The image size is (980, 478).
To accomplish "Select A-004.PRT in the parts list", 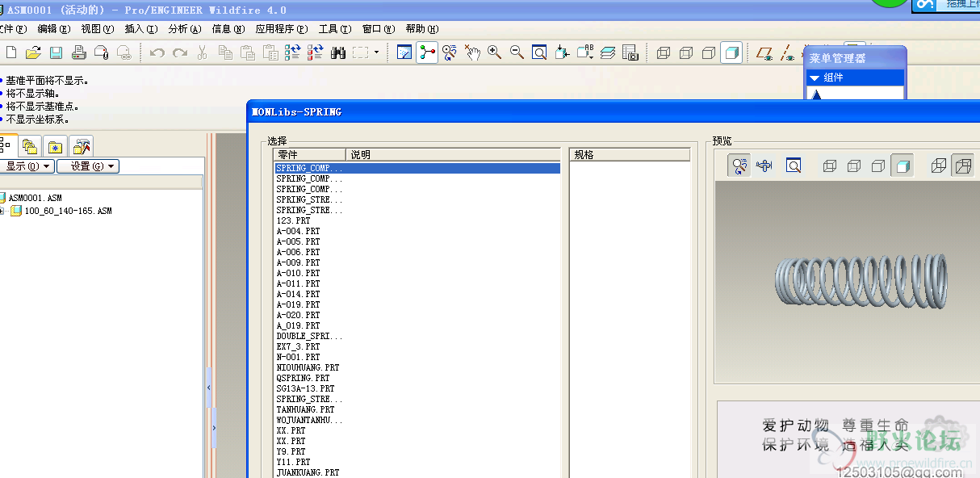I will point(298,231).
